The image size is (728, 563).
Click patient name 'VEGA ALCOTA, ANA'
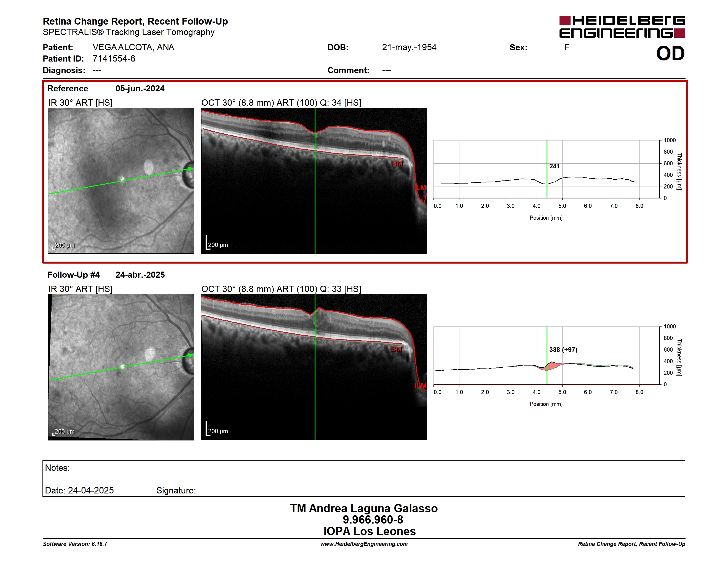[133, 47]
